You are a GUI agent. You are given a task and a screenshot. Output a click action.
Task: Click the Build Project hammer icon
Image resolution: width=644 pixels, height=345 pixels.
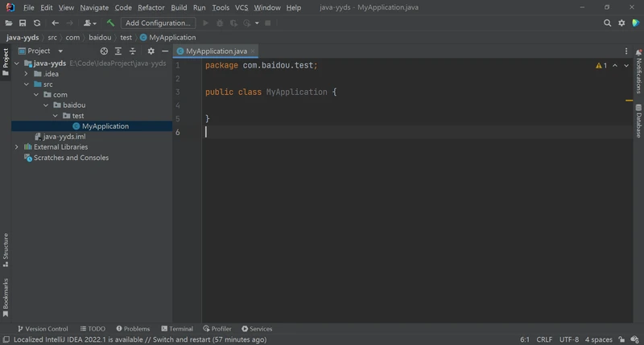pyautogui.click(x=110, y=23)
